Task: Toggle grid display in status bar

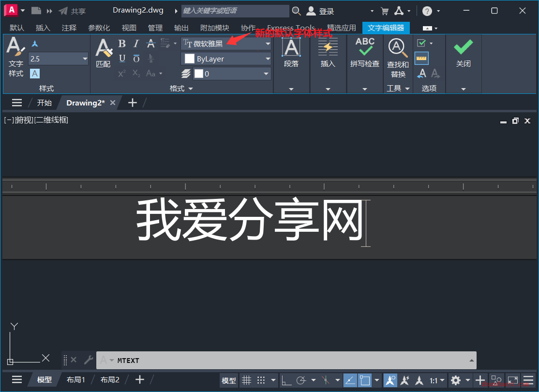Action: click(x=246, y=380)
